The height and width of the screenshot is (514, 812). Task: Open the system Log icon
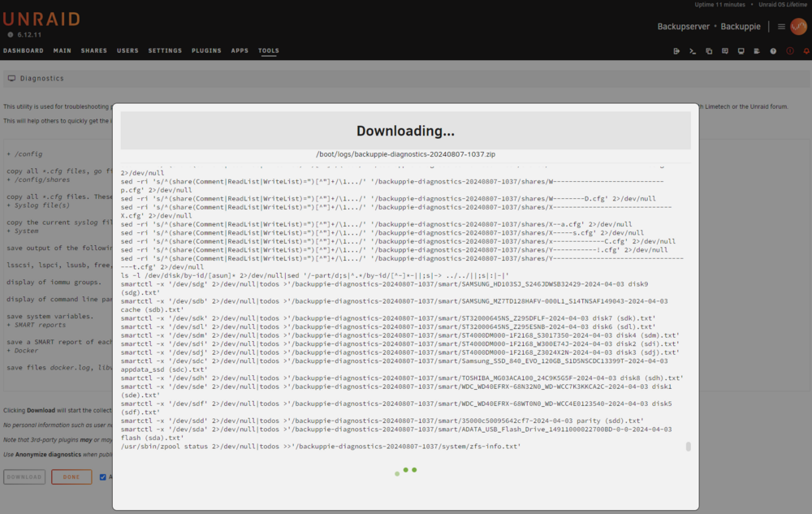(x=757, y=51)
